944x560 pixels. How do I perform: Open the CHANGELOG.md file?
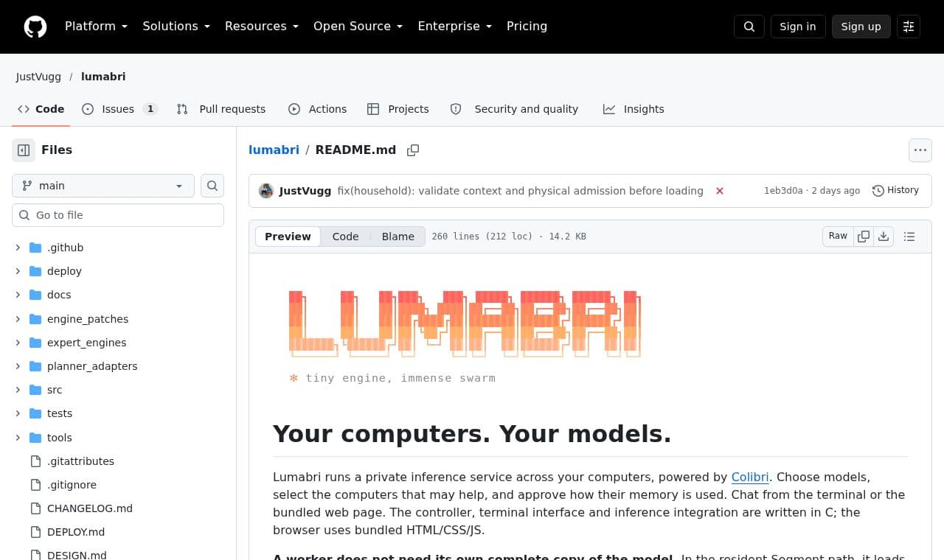90,508
